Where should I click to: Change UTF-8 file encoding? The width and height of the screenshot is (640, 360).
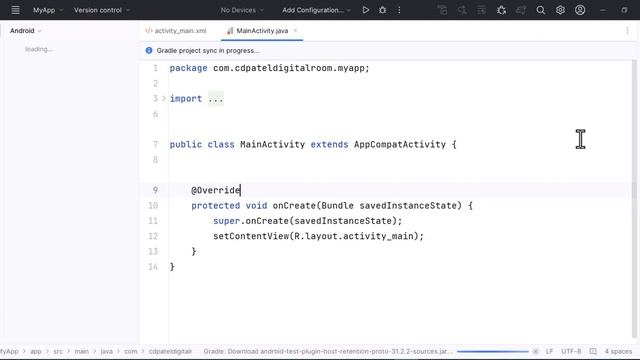click(571, 351)
